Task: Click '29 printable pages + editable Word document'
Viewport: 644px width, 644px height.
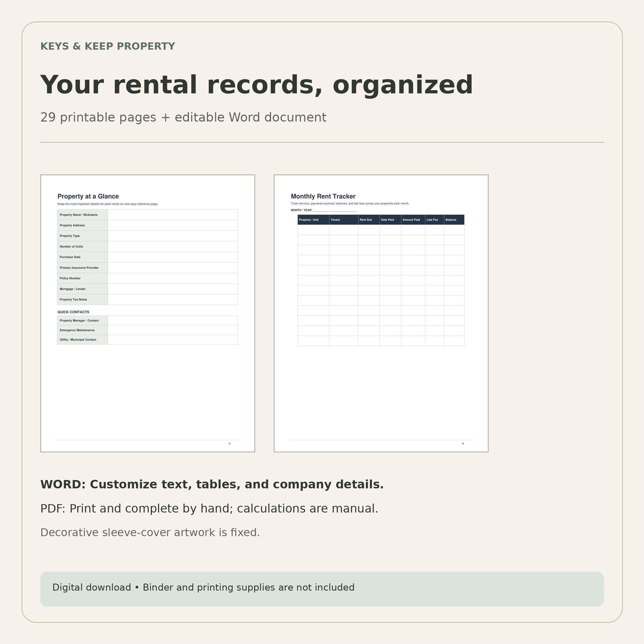Action: (183, 118)
